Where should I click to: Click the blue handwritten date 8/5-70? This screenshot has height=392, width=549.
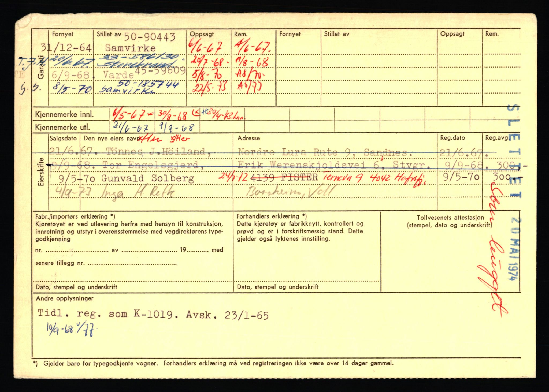[x=72, y=89]
